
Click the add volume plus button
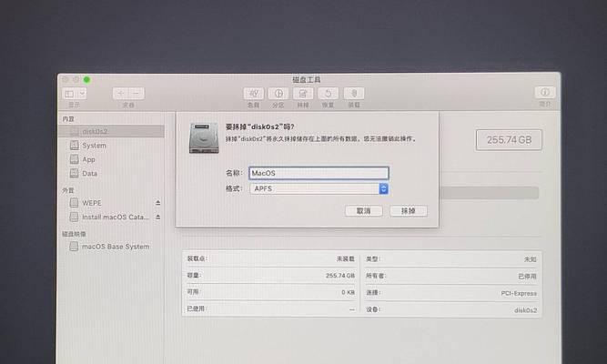[121, 94]
